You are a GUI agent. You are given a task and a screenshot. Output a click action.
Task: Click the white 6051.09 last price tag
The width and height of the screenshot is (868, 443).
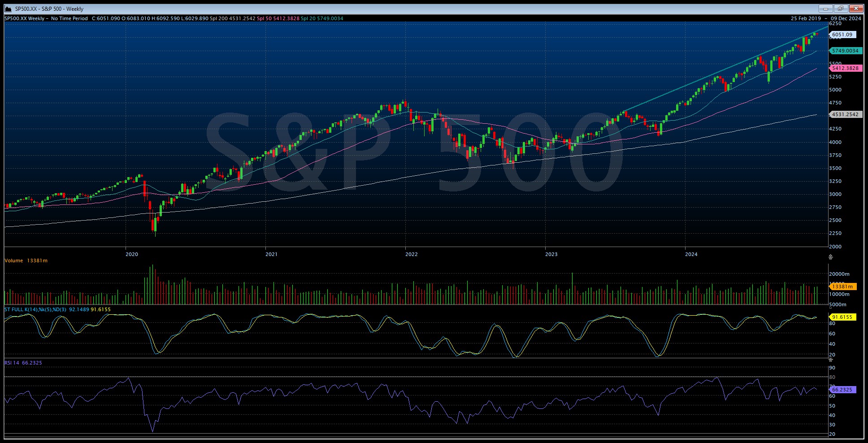(844, 34)
